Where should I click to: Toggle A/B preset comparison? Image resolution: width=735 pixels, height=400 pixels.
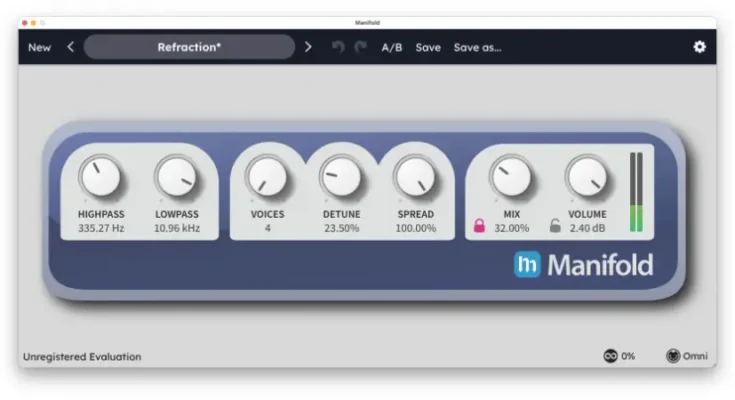[392, 47]
